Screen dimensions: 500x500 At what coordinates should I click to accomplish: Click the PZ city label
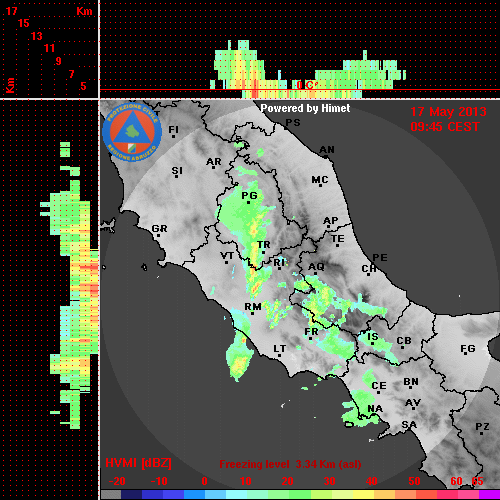click(482, 426)
